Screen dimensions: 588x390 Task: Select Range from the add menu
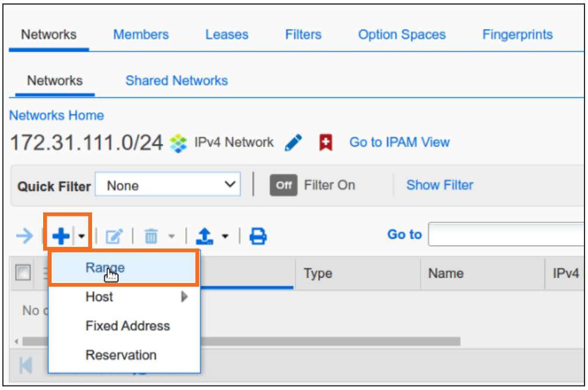point(105,268)
